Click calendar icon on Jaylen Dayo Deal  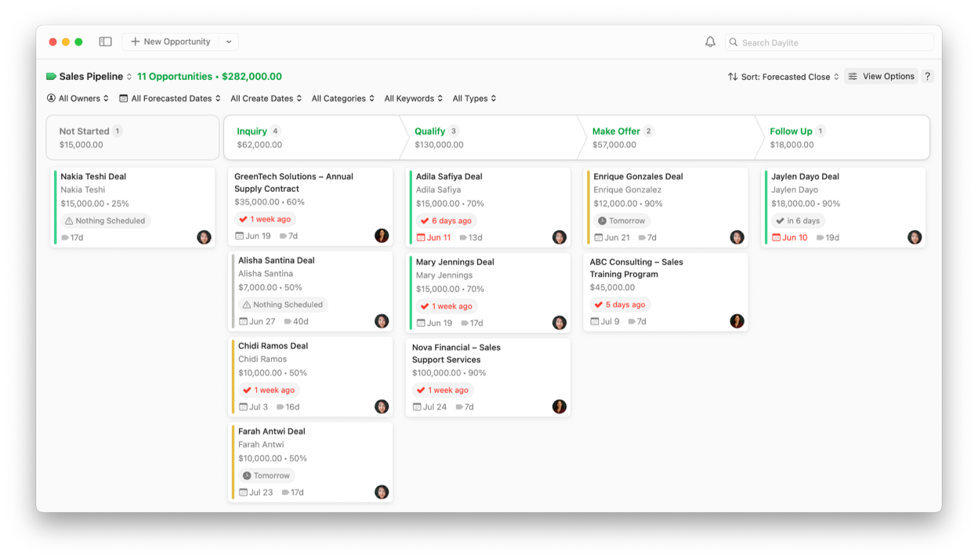(x=776, y=237)
